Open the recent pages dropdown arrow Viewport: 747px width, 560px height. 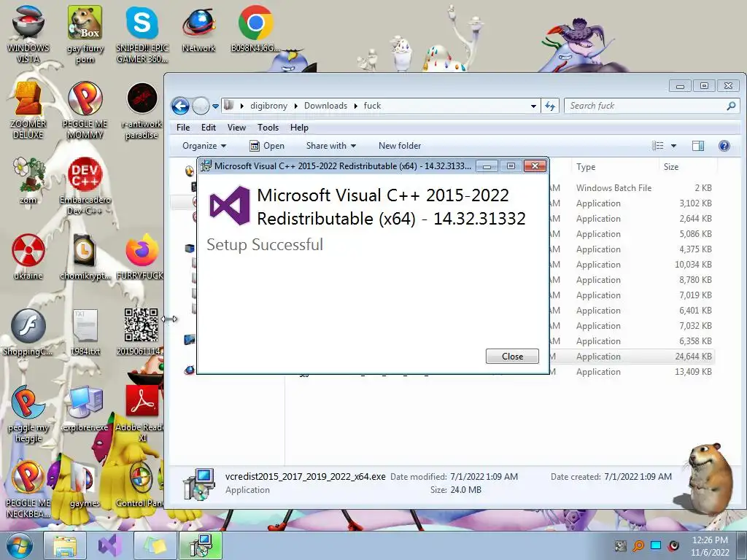[215, 106]
